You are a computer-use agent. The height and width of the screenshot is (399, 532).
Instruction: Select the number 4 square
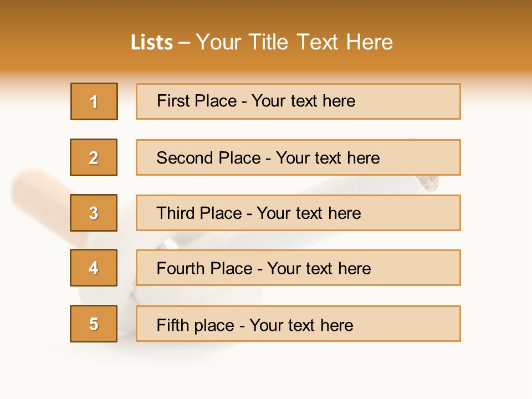94,268
